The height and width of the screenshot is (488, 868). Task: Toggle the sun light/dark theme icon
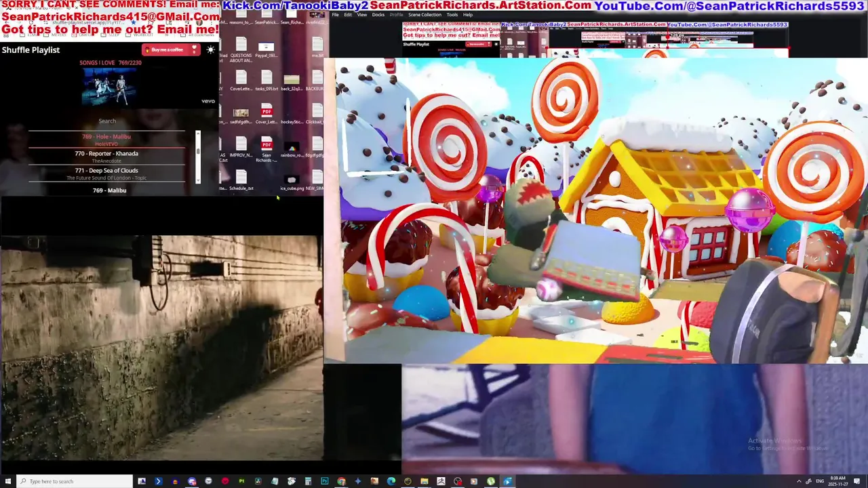pyautogui.click(x=211, y=49)
